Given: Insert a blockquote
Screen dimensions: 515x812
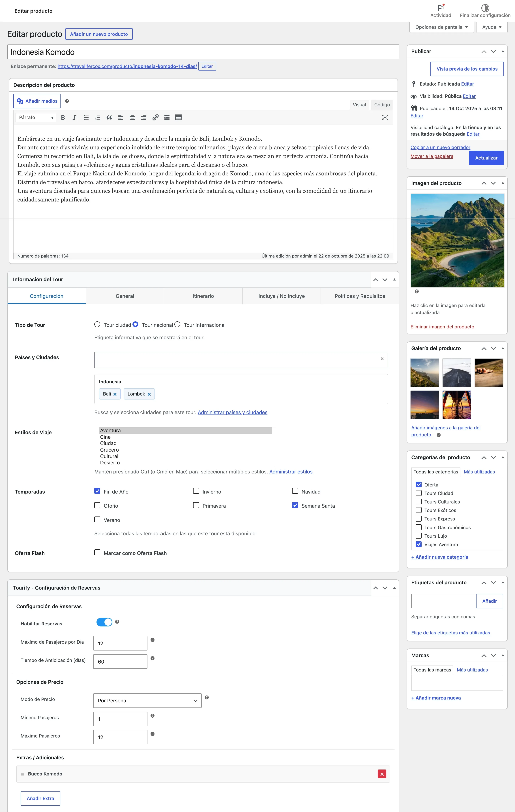Looking at the screenshot, I should (x=109, y=117).
